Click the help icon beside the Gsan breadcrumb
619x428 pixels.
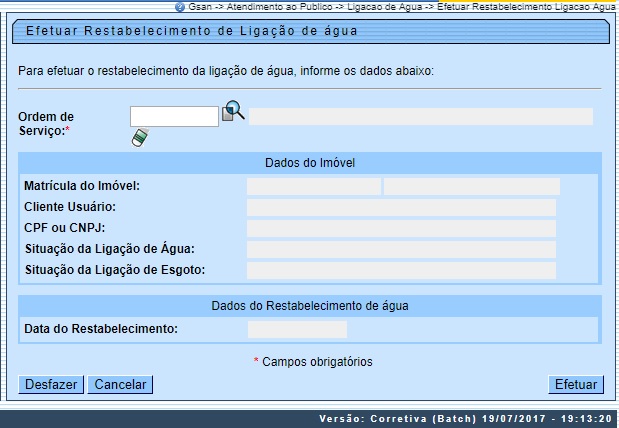point(179,6)
